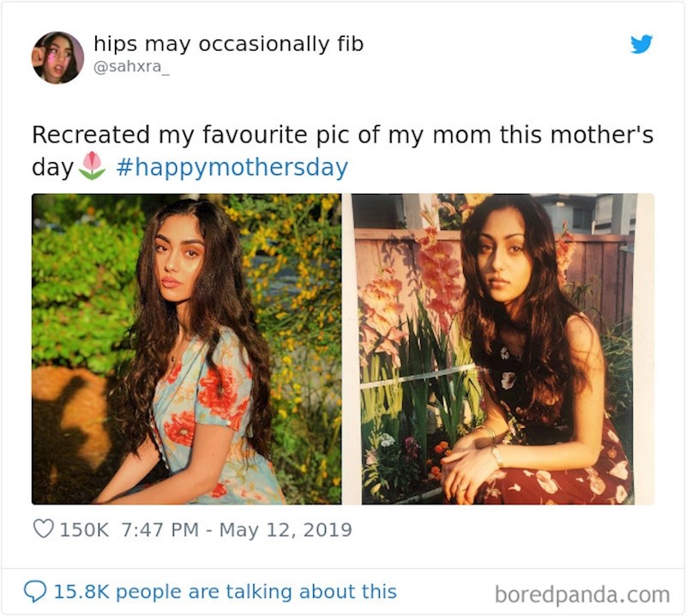Viewport: 686px width, 616px height.
Task: Click the 7:47 PM time stamp
Action: point(161,529)
